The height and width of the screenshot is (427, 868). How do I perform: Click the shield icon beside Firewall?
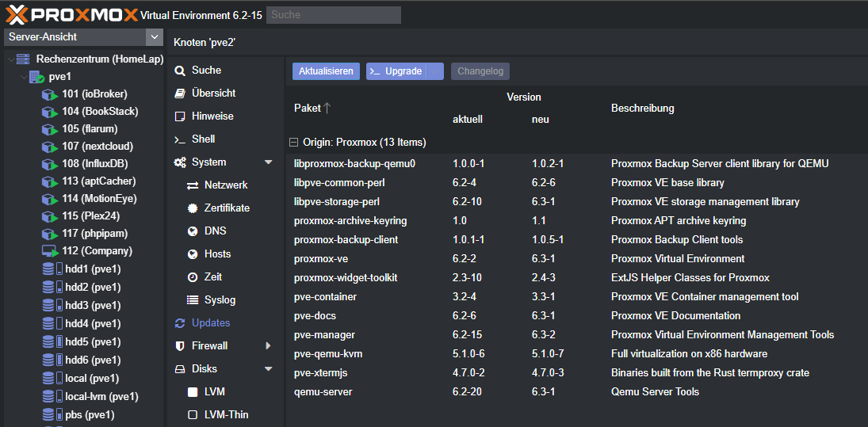pos(179,346)
